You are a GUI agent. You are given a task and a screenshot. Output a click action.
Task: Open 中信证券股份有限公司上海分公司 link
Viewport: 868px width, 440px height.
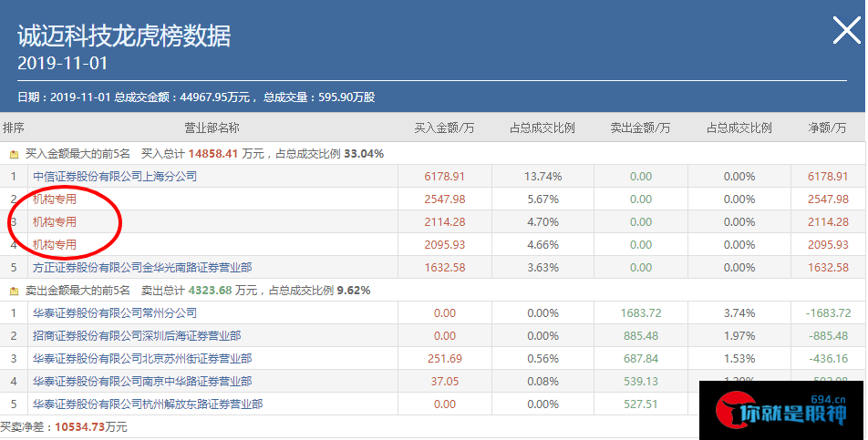115,177
